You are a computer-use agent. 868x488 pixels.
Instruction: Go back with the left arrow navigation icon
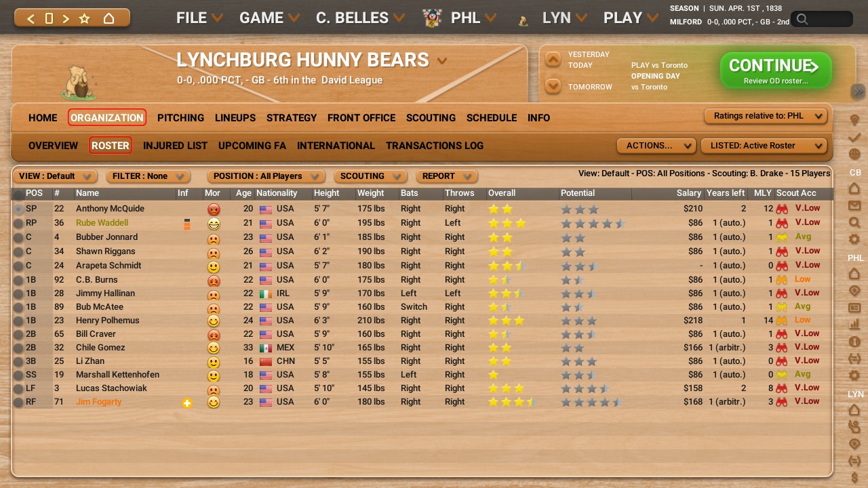(x=31, y=18)
